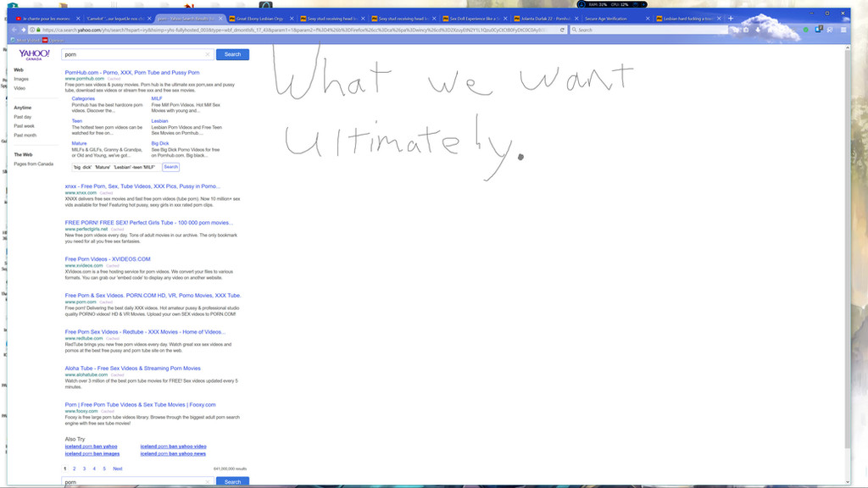Viewport: 868px width, 488px height.
Task: Select the Web filter in sidebar
Action: point(19,69)
